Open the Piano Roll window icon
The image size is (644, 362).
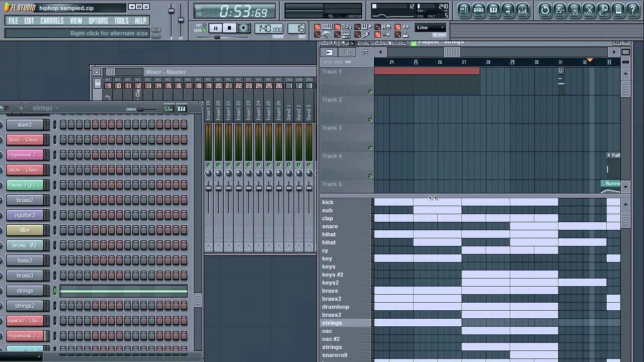point(493,10)
